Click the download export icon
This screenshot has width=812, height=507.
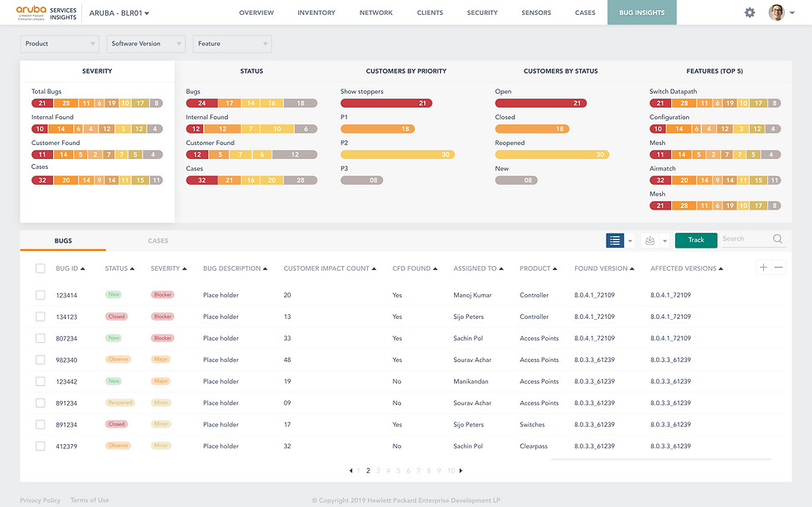tap(650, 240)
